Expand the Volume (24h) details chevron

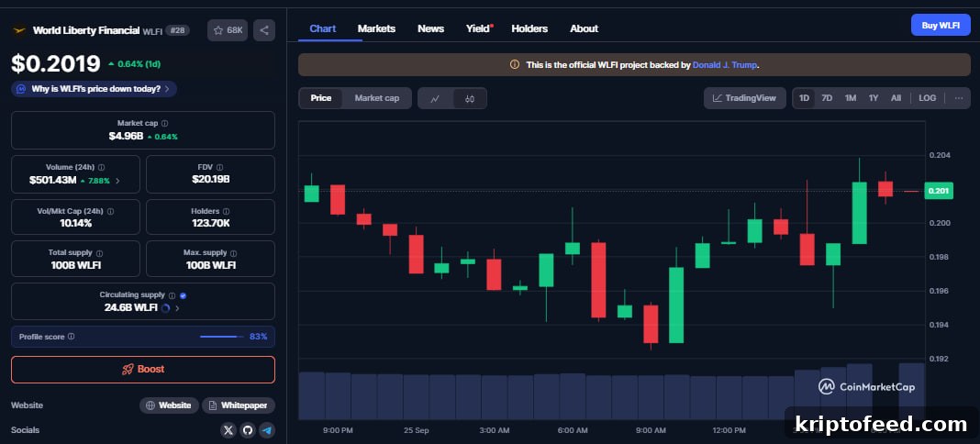[x=117, y=181]
